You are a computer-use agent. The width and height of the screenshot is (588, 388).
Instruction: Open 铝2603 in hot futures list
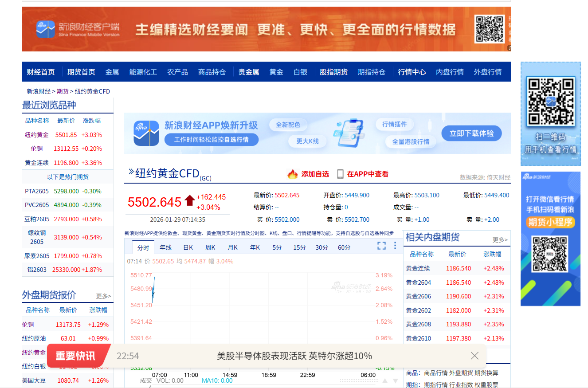click(x=37, y=270)
